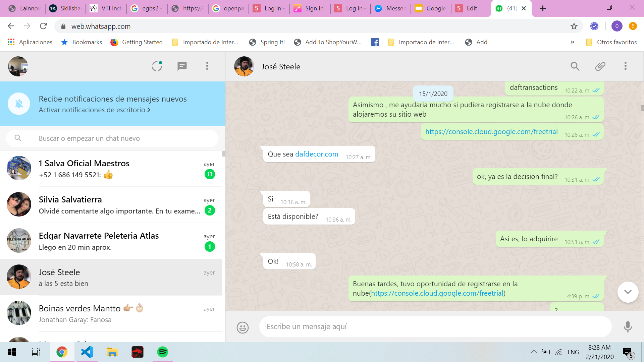Screen dimensions: 644x362
Task: Search within José Steele conversation
Action: point(575,66)
